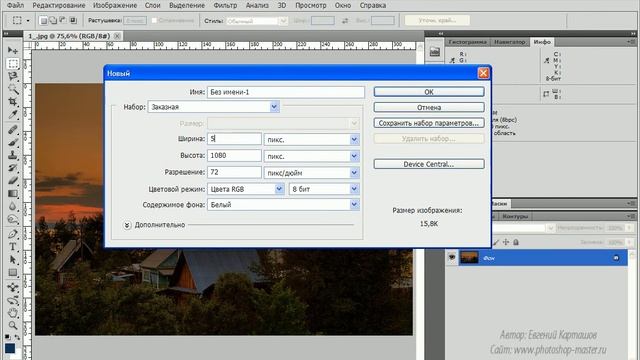Screen dimensions: 640x360
Task: Toggle visibility of the Фон layer
Action: 452,258
